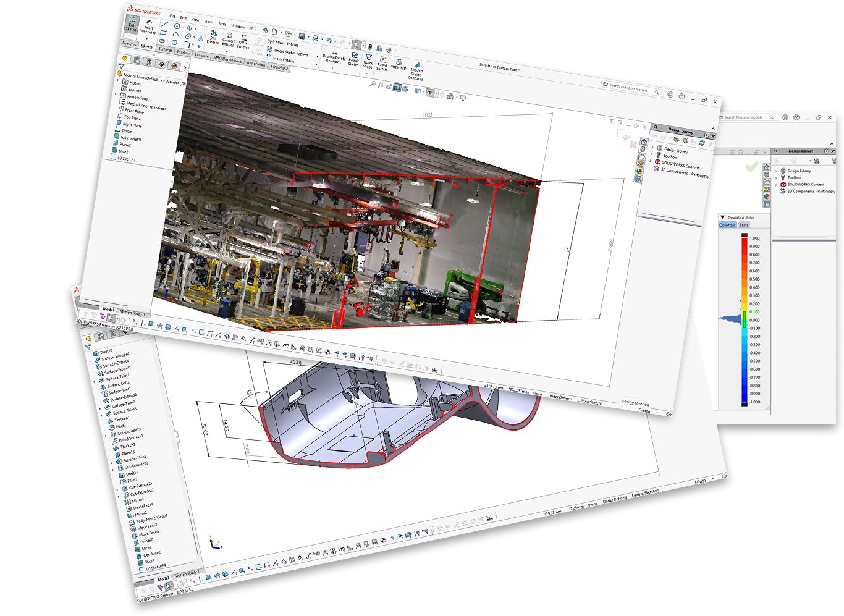
Task: Open the Stats tab in Deviation Info
Action: [744, 225]
